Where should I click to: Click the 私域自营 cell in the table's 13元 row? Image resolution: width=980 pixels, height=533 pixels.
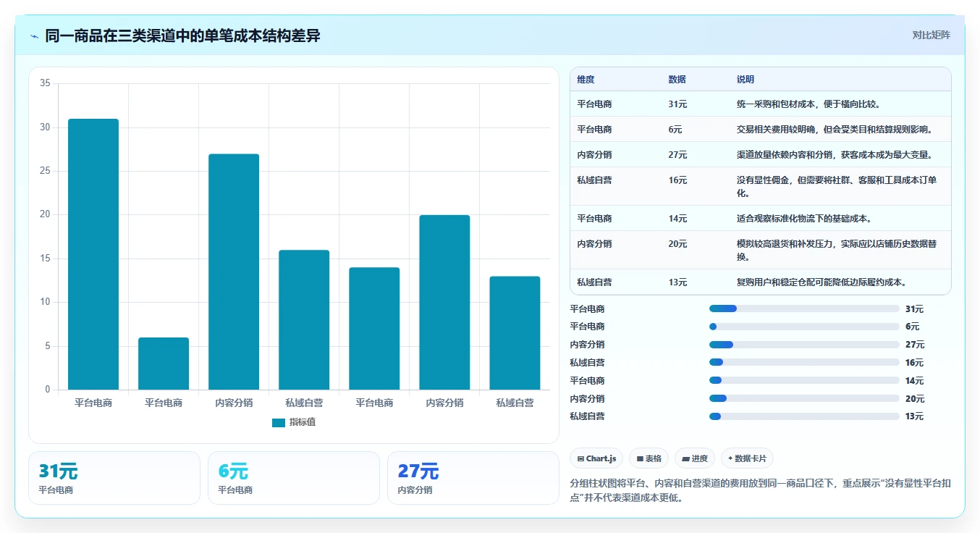594,282
